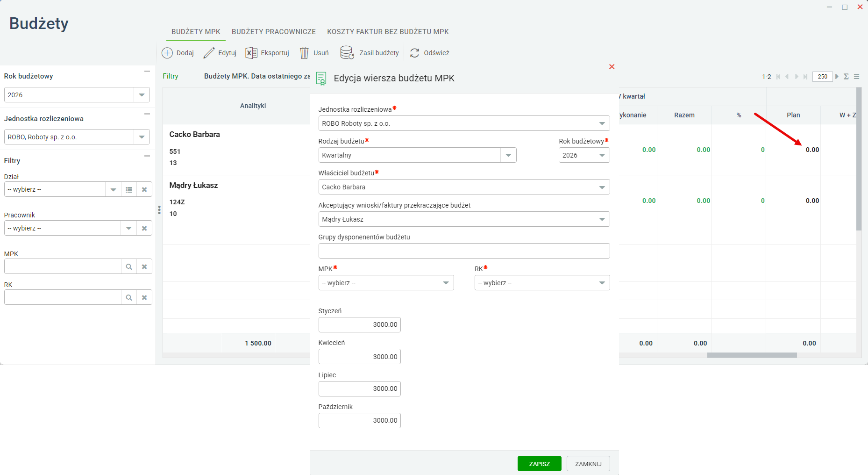Clear the RK filter field
Screen dimensions: 868x475
(x=144, y=297)
